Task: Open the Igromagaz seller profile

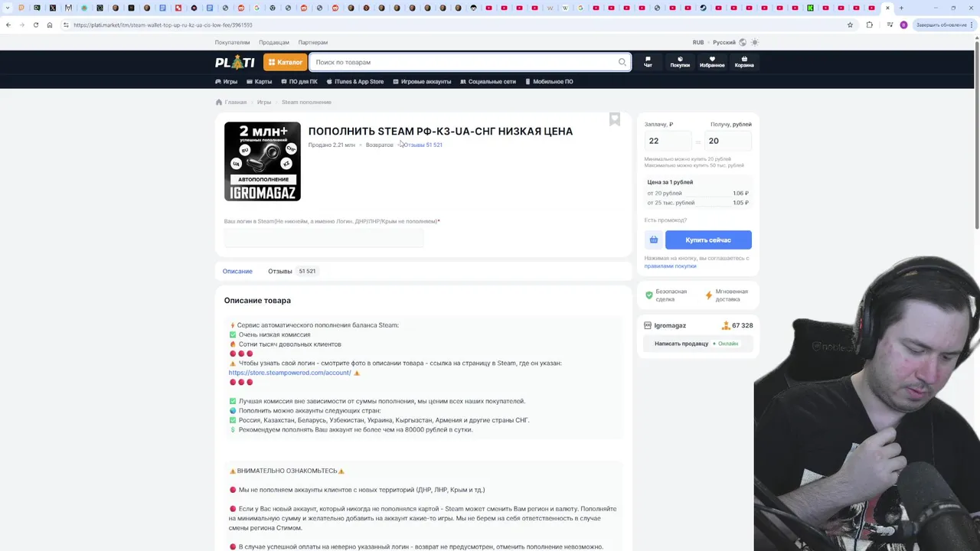Action: tap(670, 325)
